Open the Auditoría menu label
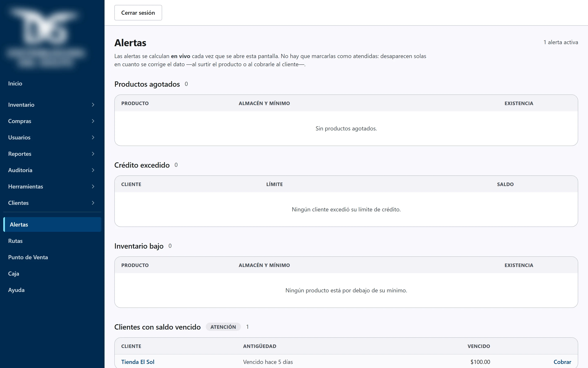The height and width of the screenshot is (368, 588). coord(20,170)
